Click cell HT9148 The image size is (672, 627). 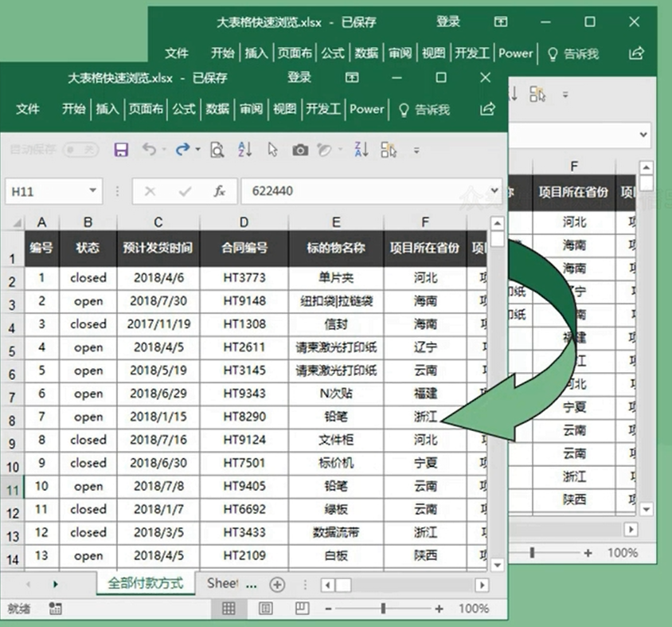tap(244, 301)
